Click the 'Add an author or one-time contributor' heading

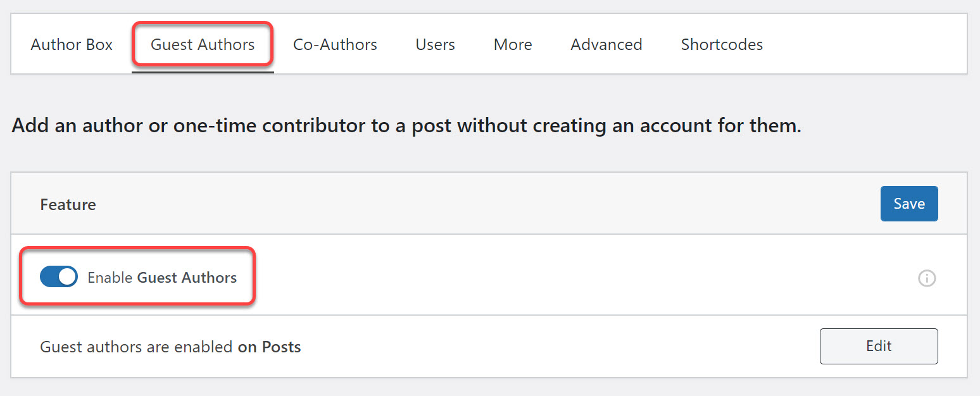(x=406, y=125)
